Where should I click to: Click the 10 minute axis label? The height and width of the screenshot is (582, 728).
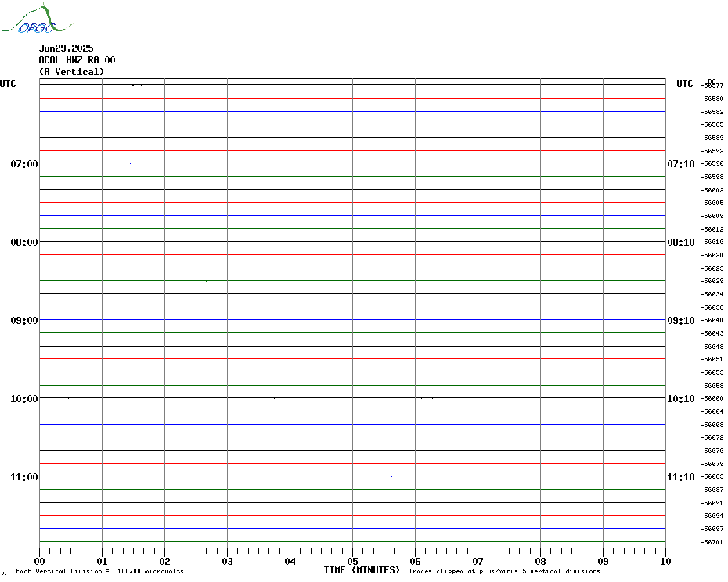[666, 562]
